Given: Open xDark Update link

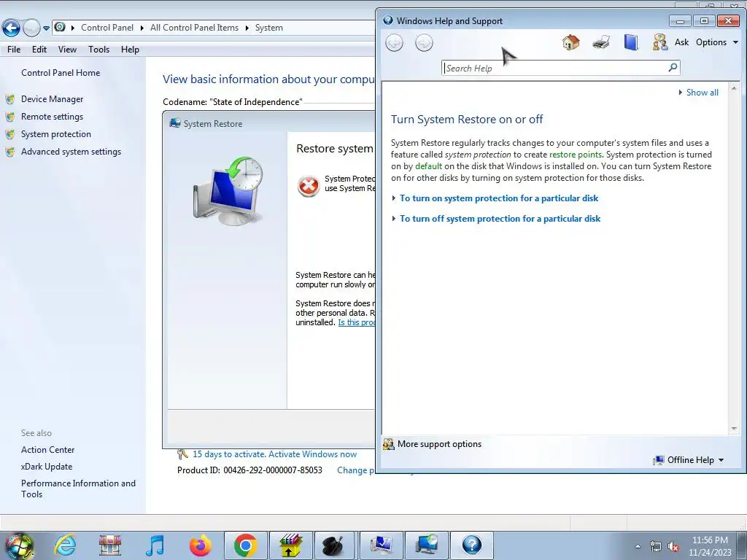Looking at the screenshot, I should (x=47, y=467).
